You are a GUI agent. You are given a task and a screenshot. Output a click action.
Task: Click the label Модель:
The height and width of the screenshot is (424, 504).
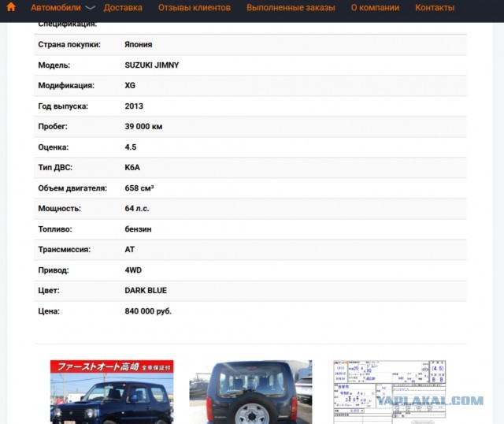[x=54, y=65]
